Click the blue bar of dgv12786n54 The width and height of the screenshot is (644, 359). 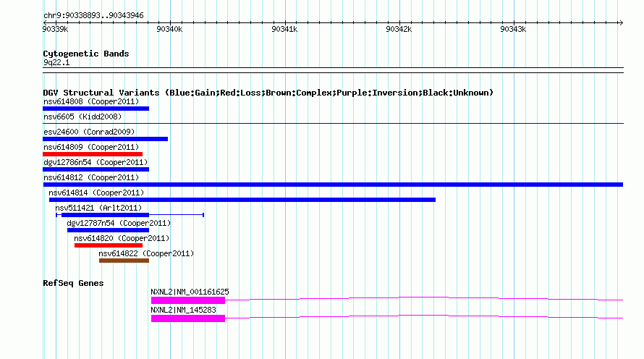[96, 169]
